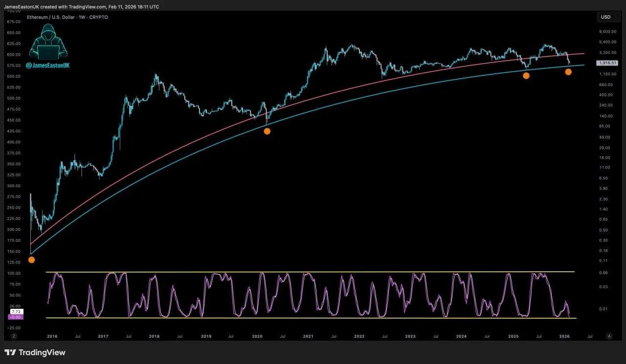Click the Z timezone icon at bottom-left
The image size is (626, 364).
(x=14, y=336)
